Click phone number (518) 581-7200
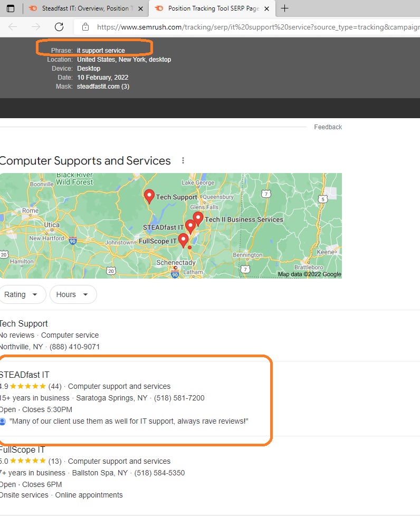This screenshot has width=420, height=516. click(179, 398)
